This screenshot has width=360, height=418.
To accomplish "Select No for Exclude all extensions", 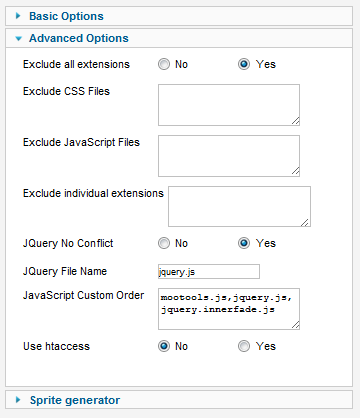I will point(164,64).
